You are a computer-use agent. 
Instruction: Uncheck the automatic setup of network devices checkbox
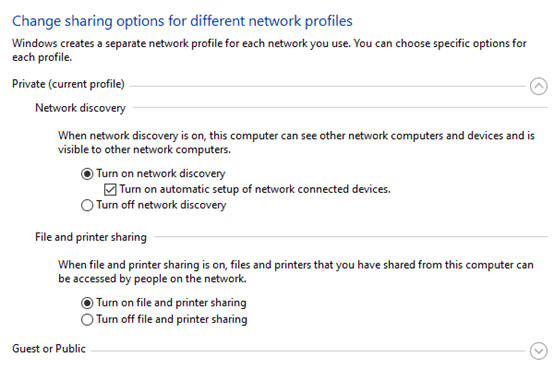(110, 190)
